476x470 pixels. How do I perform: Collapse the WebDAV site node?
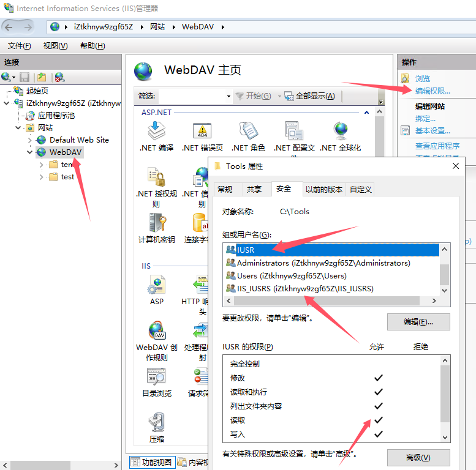click(x=29, y=152)
